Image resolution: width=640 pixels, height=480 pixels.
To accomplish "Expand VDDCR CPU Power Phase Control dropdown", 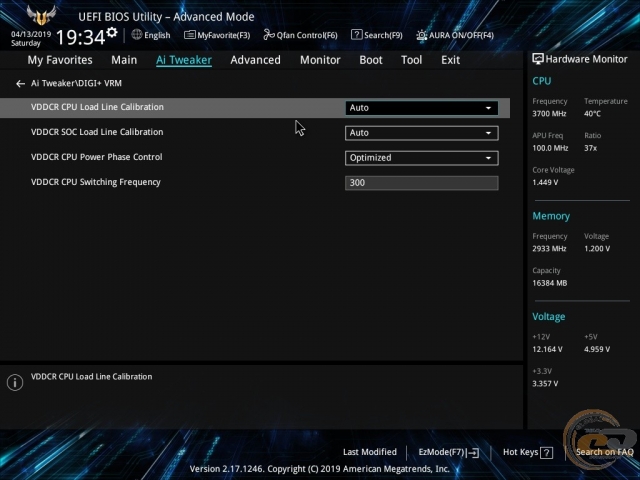I will (421, 158).
